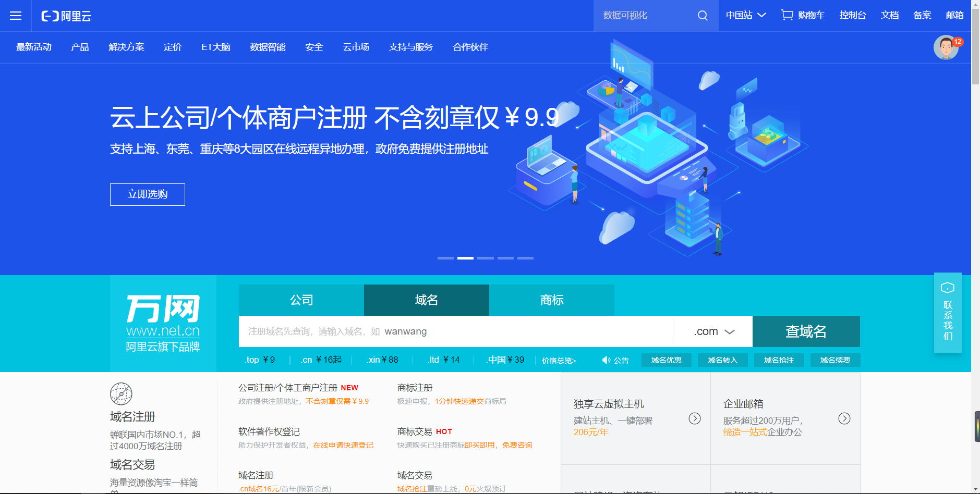Open the .com domain suffix dropdown
Viewport: 980px width, 494px height.
714,331
